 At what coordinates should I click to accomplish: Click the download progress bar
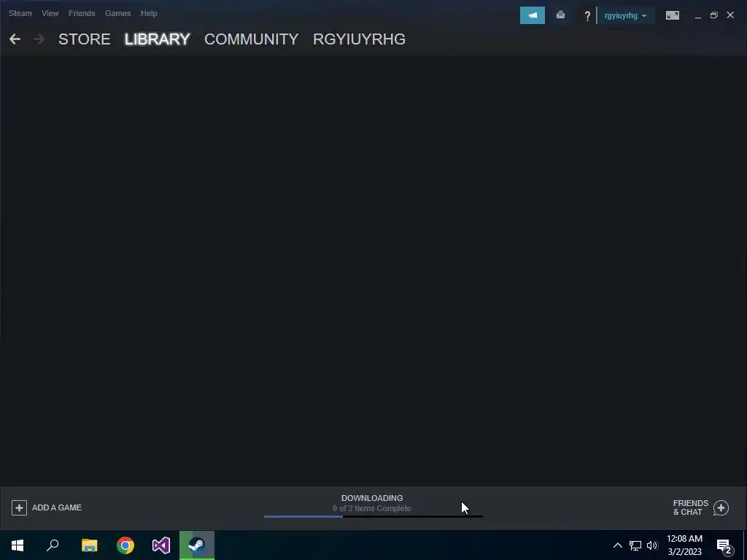[x=373, y=516]
